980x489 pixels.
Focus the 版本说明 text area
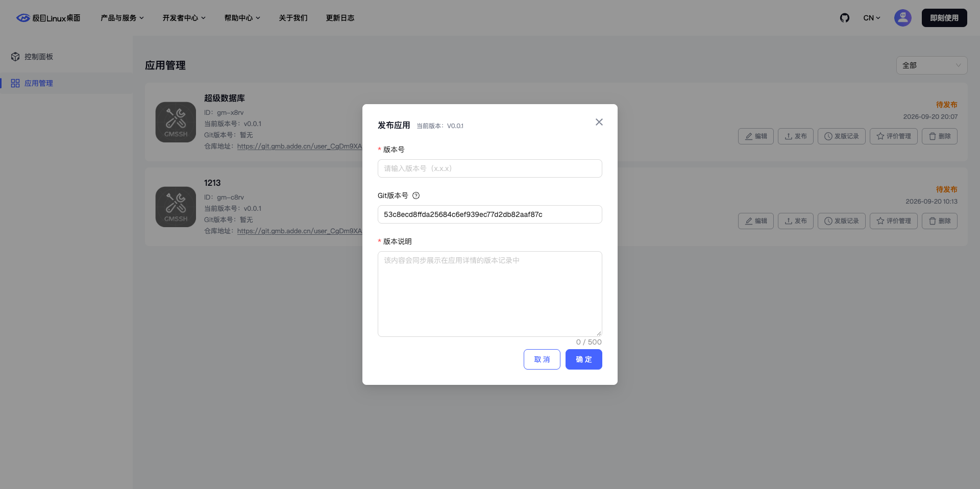pyautogui.click(x=490, y=294)
